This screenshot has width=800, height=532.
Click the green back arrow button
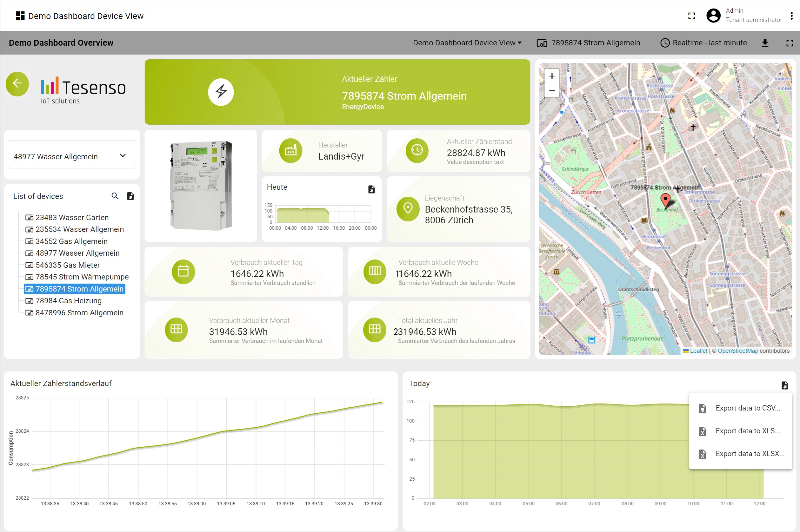click(x=17, y=84)
